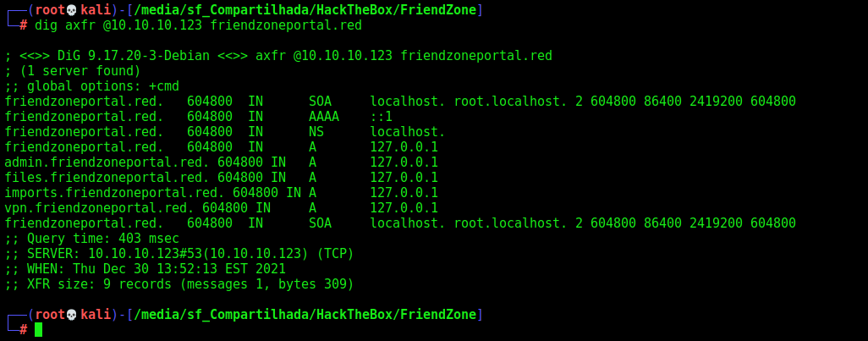This screenshot has height=341, width=868.
Task: Click the XFR size 9 records line
Action: (x=179, y=284)
